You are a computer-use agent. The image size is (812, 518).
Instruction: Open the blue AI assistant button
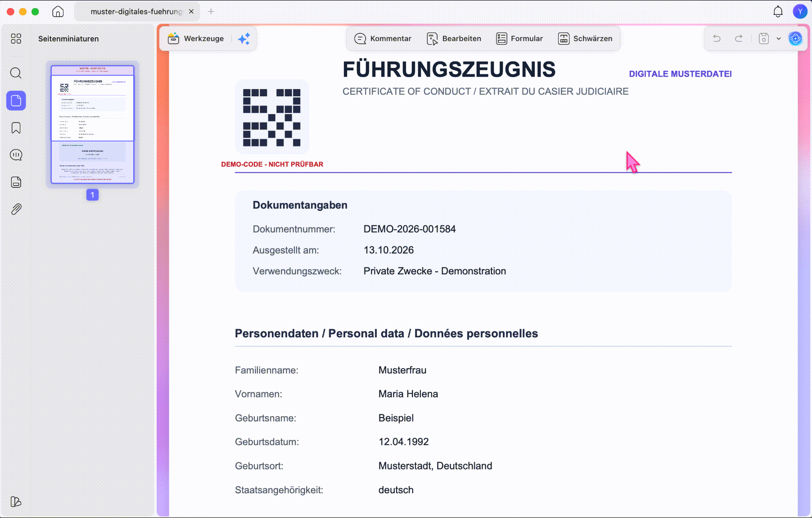[795, 39]
